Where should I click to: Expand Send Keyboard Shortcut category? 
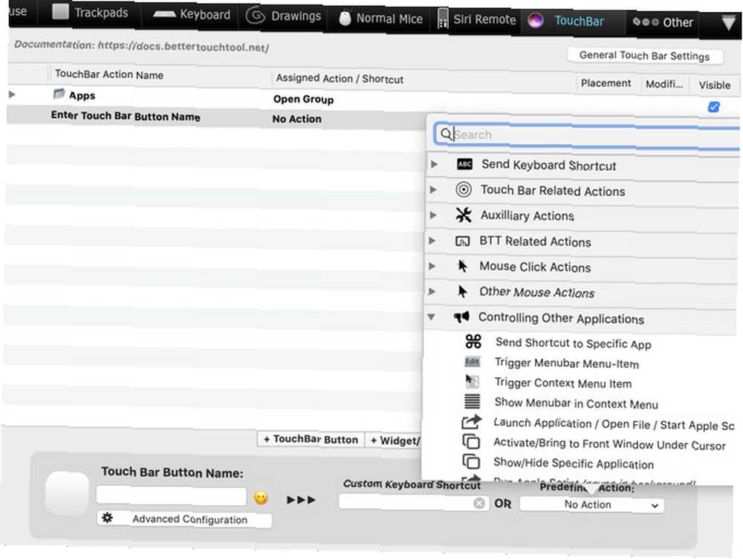(434, 164)
